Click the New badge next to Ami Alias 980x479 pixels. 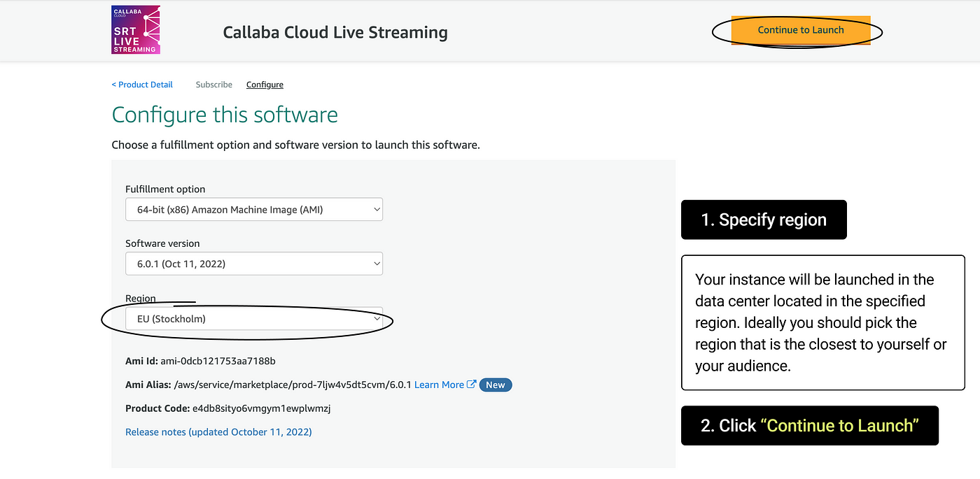point(496,385)
